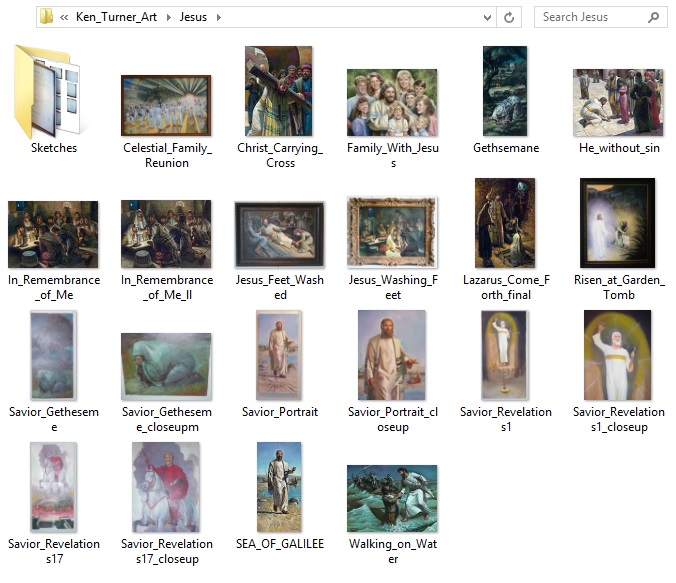Select the Savior_Revelations17 image thumbnail
This screenshot has height=583, width=676.
pyautogui.click(x=53, y=487)
